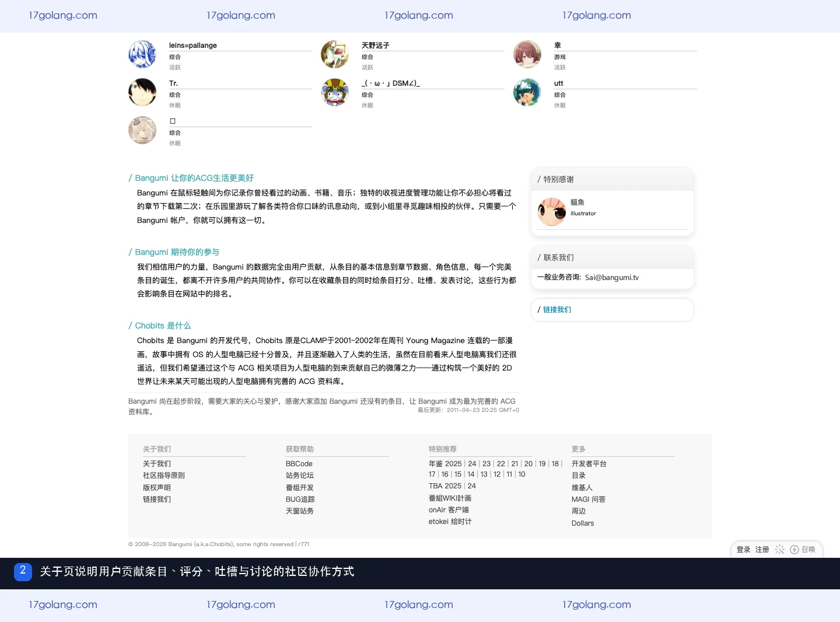Open 站务论坛 footer link
Screen dimensions: 840x622
[x=300, y=476]
